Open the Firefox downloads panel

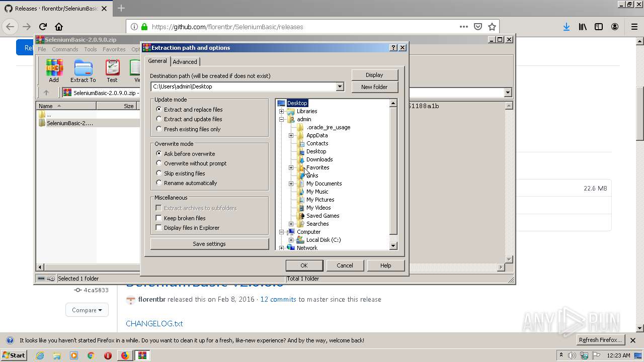coord(567,27)
